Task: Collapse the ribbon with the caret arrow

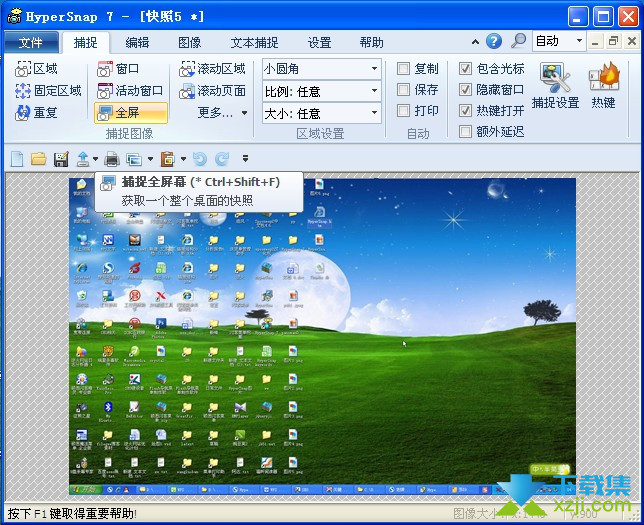Action: [x=475, y=41]
